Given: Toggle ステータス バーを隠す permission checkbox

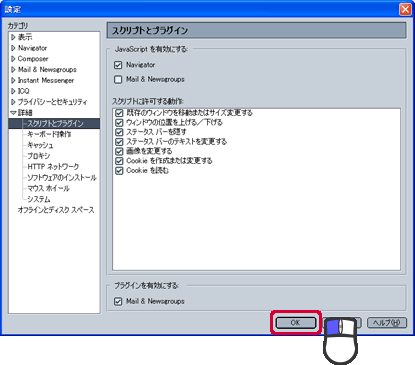Looking at the screenshot, I should point(119,132).
